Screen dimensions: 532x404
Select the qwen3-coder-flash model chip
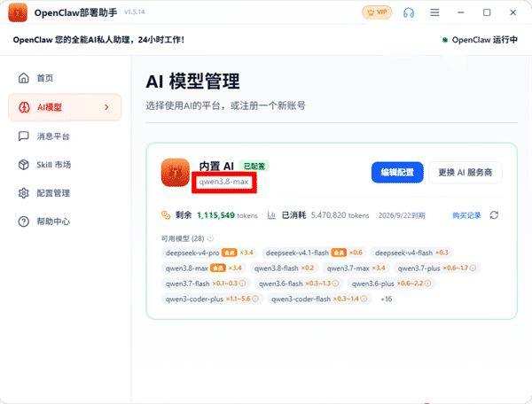pyautogui.click(x=319, y=299)
